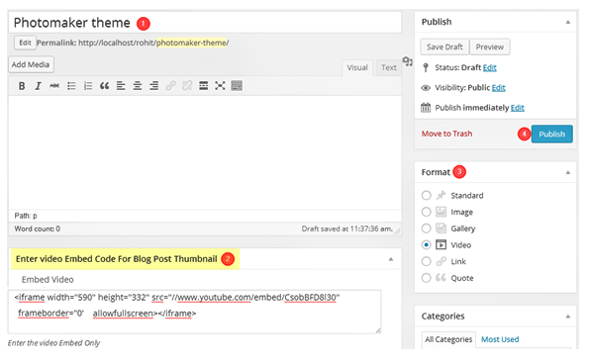The image size is (589, 364).
Task: Align text right
Action: [x=154, y=86]
